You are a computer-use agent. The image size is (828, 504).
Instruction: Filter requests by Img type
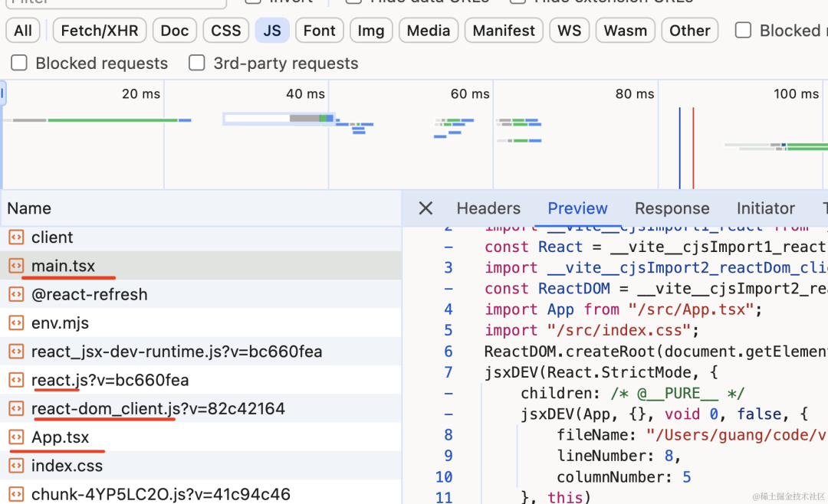(x=371, y=31)
